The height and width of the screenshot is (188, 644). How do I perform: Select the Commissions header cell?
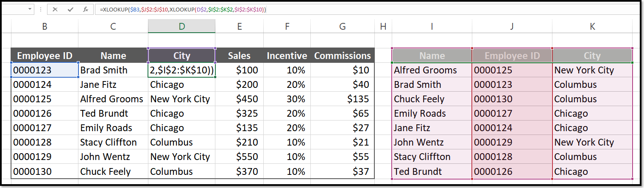(343, 56)
